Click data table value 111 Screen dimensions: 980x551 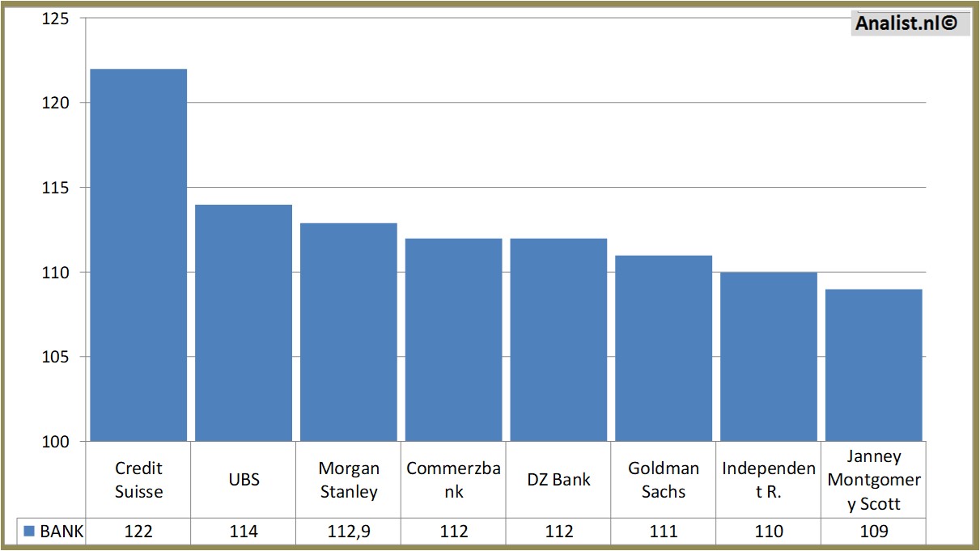click(664, 532)
